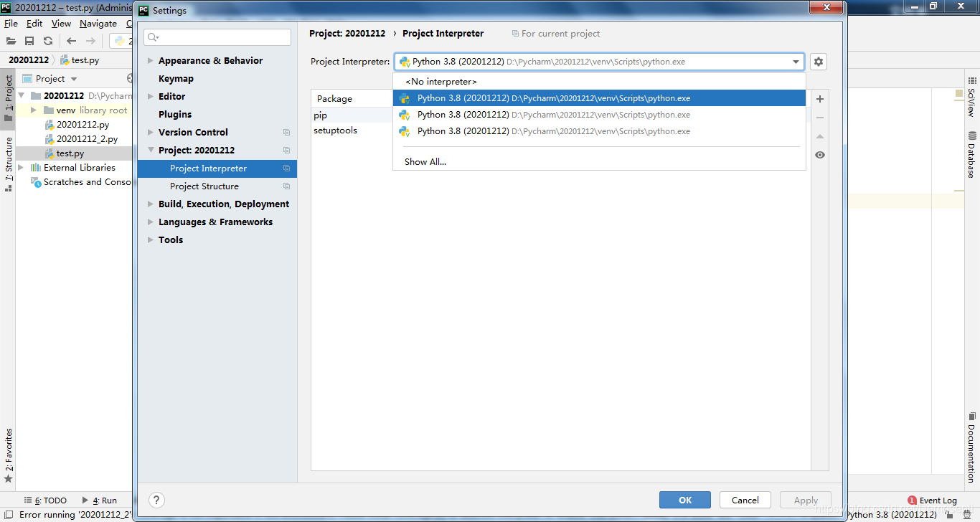The width and height of the screenshot is (980, 522).
Task: Choose Show All interpreters
Action: [425, 162]
